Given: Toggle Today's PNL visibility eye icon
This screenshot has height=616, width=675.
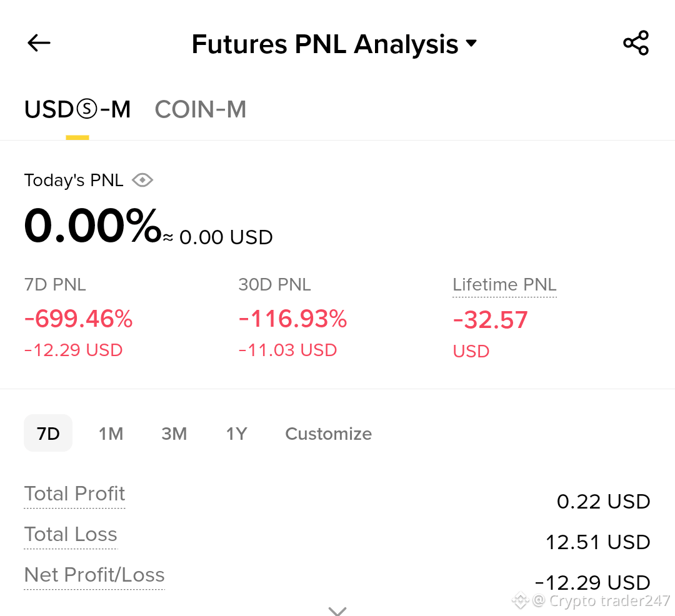Looking at the screenshot, I should pyautogui.click(x=142, y=181).
